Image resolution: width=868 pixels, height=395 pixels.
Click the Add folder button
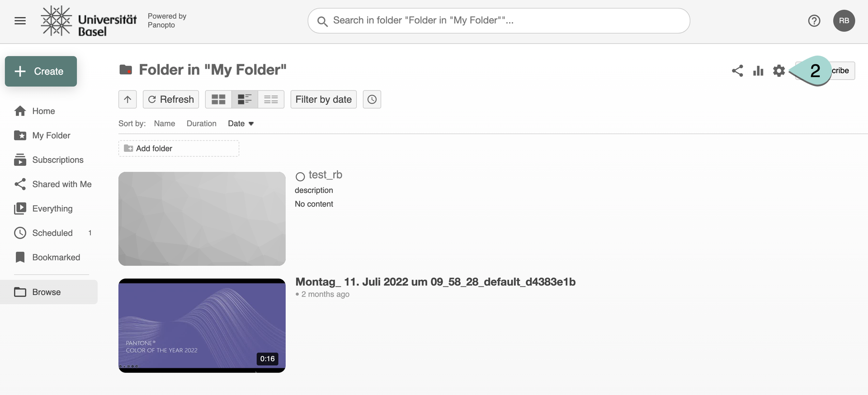point(179,148)
